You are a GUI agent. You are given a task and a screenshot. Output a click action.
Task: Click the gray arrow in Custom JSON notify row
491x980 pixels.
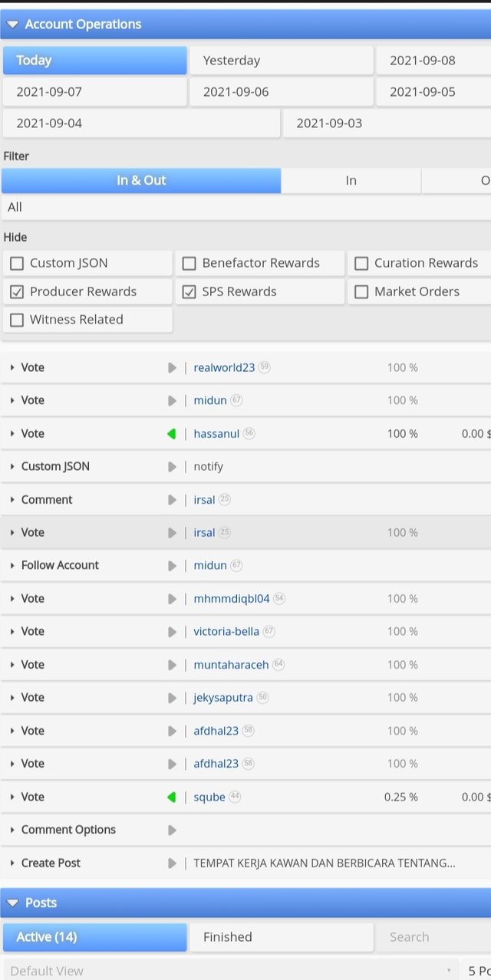point(172,467)
